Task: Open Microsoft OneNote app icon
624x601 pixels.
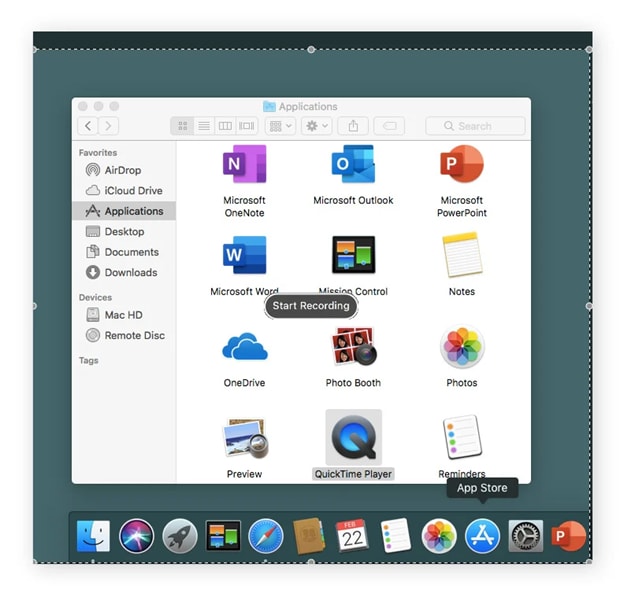Action: tap(244, 164)
